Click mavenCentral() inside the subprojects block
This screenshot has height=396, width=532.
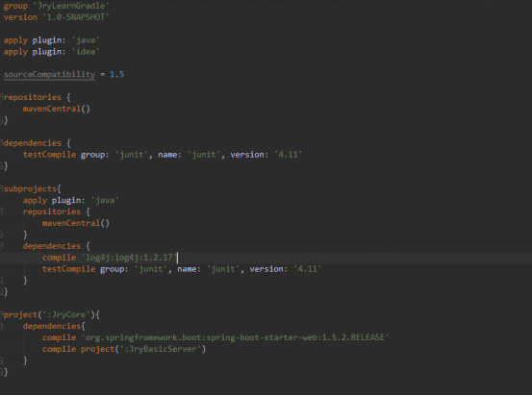pos(76,223)
